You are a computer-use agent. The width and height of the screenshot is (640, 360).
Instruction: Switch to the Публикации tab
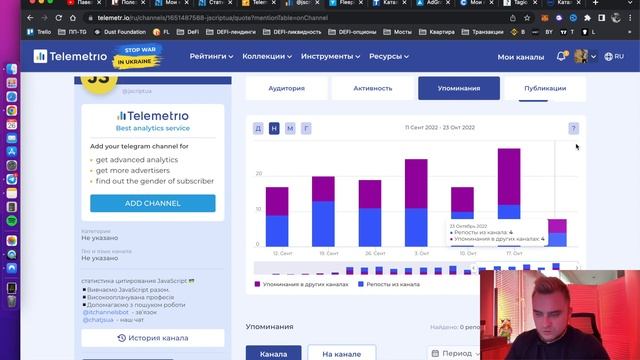click(x=545, y=88)
